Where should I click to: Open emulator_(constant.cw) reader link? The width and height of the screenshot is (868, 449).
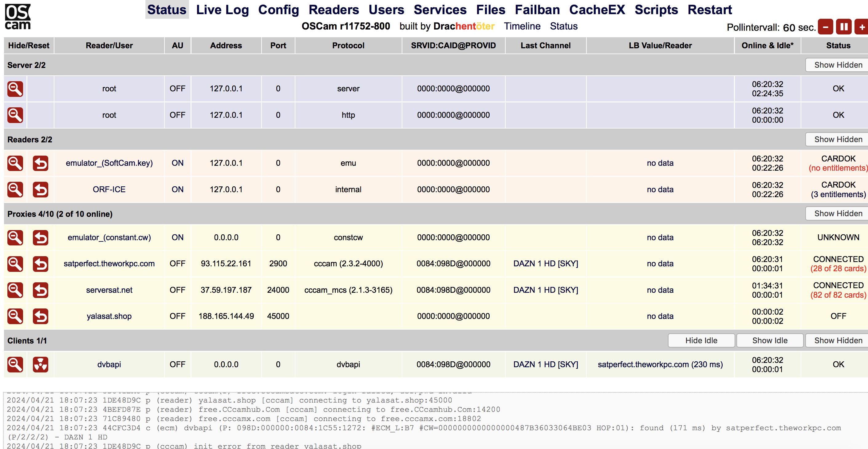[109, 238]
